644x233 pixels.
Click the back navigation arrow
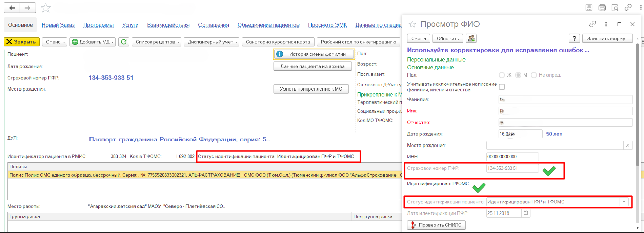click(x=12, y=8)
